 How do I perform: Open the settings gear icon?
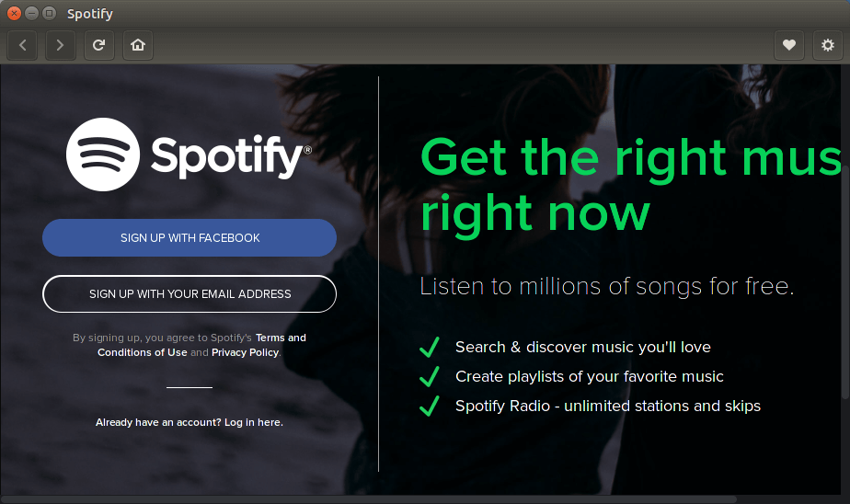pyautogui.click(x=827, y=44)
